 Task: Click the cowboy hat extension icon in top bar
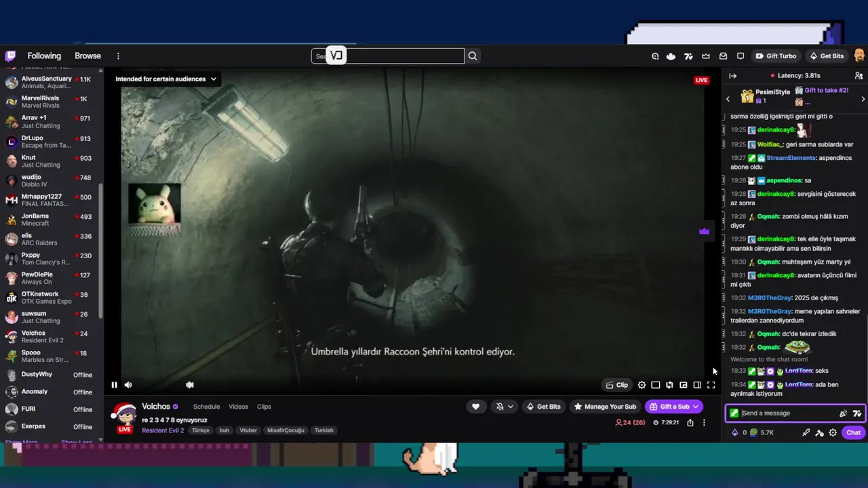tap(671, 56)
